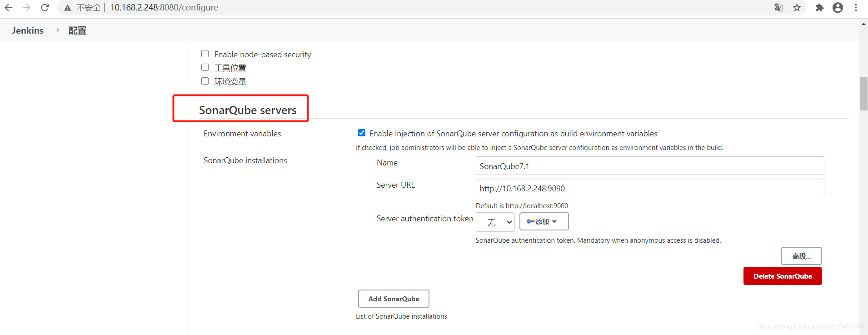Bookmark this page with star icon

(797, 7)
